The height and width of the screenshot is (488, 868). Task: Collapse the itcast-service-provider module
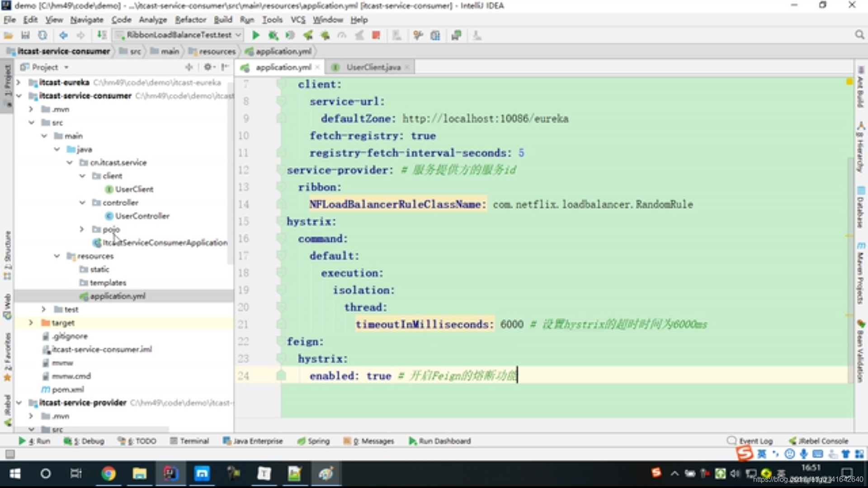(19, 402)
